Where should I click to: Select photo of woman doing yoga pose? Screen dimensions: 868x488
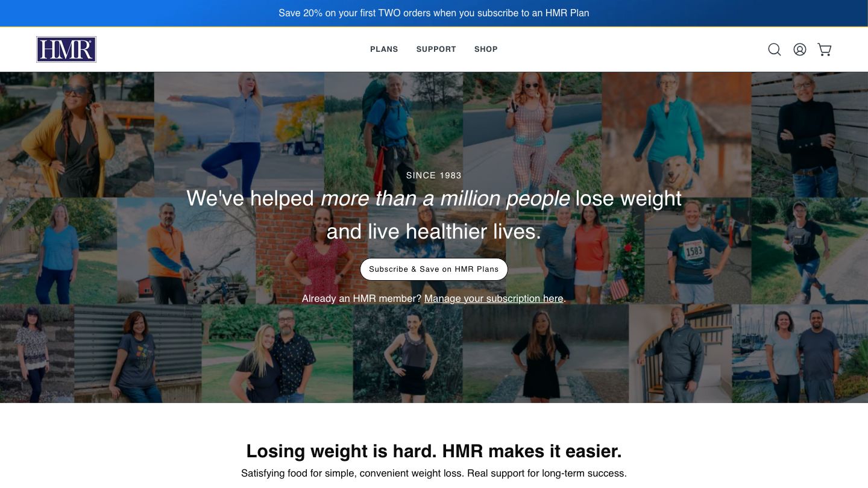coord(239,135)
